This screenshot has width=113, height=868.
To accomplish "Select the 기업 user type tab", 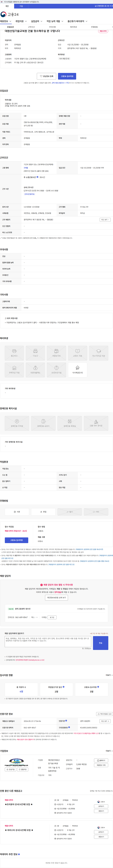I will pyautogui.click(x=21, y=6).
